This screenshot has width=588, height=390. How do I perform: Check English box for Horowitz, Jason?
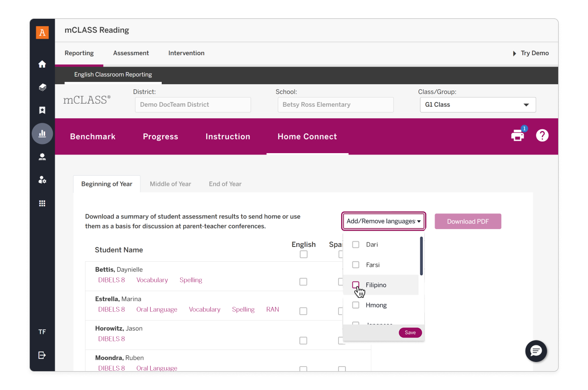[x=303, y=341]
